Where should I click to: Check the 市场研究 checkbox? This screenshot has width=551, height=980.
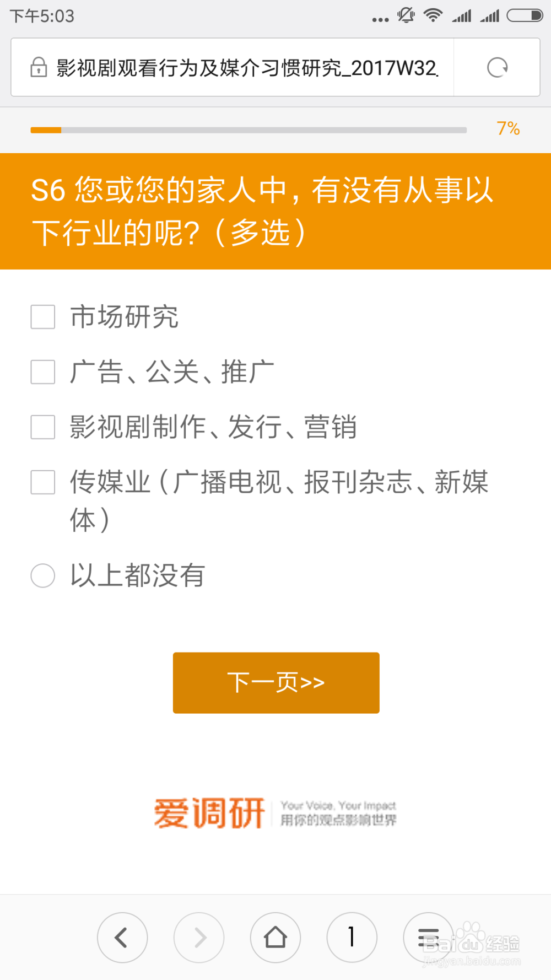click(43, 317)
